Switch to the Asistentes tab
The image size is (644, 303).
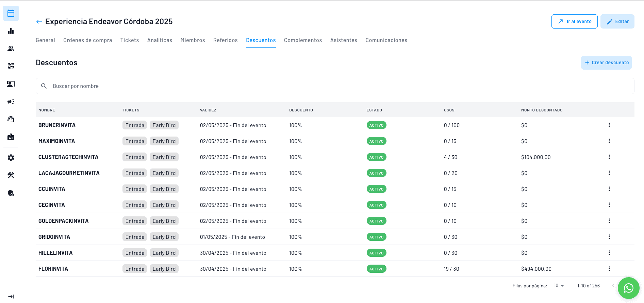pos(344,40)
